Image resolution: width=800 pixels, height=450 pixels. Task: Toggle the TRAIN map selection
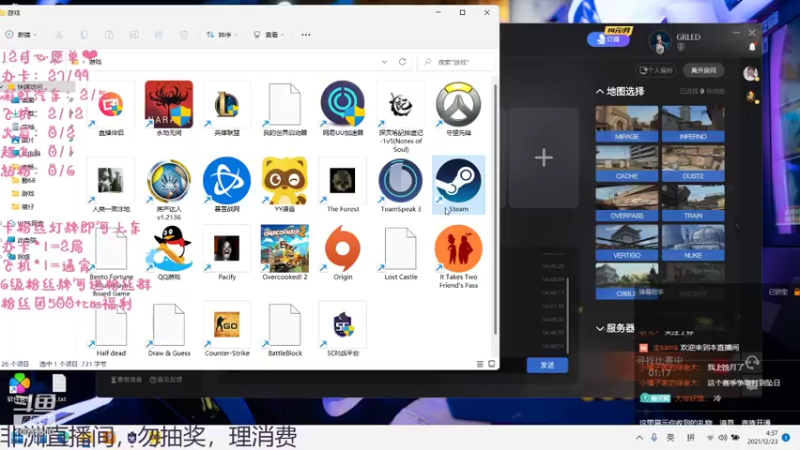(693, 203)
